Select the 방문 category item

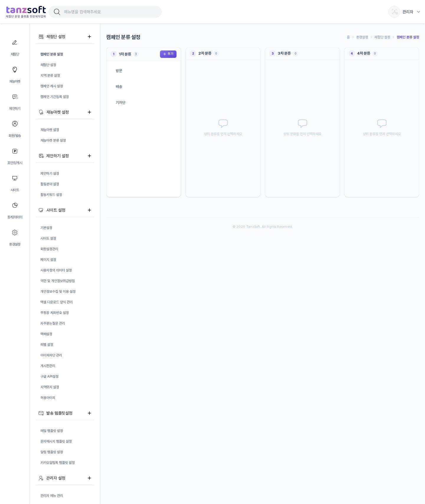pyautogui.click(x=143, y=71)
